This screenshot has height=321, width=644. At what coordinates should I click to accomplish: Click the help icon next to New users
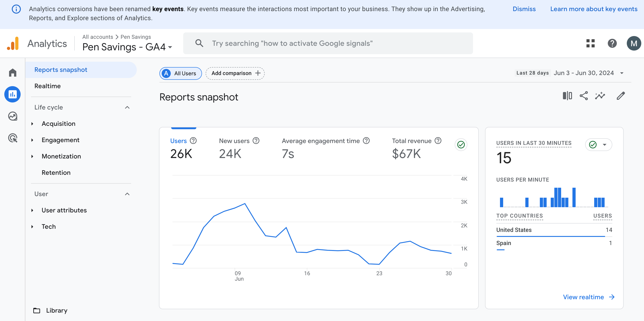(x=256, y=141)
